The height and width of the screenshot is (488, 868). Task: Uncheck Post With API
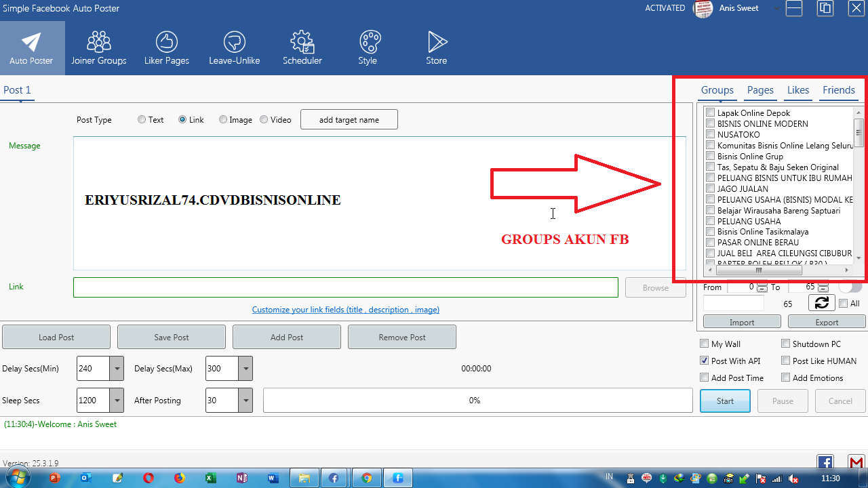(705, 361)
